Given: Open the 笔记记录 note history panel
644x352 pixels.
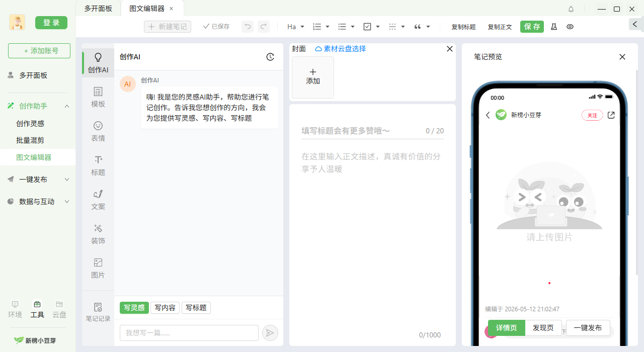Looking at the screenshot, I should click(x=98, y=312).
